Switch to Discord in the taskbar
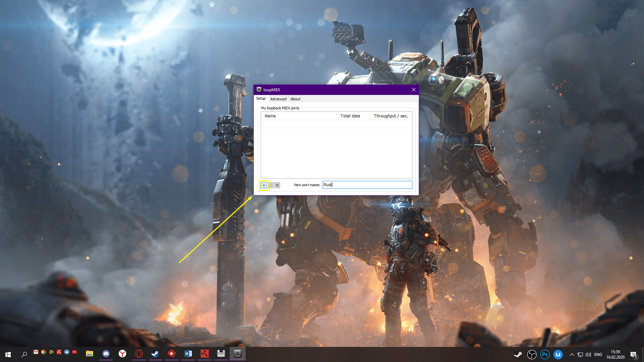This screenshot has height=362, width=644. [x=106, y=354]
